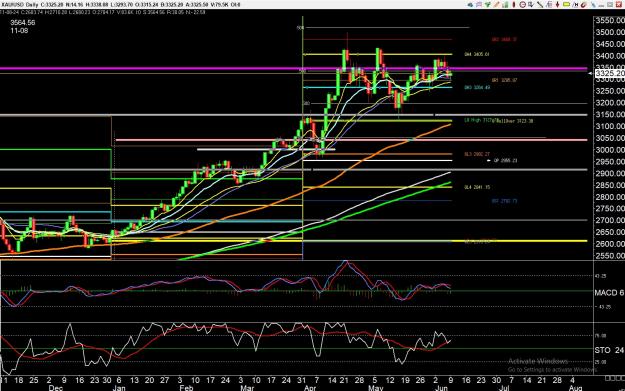The image size is (625, 391).
Task: Click the red circular clock icon
Action: pos(523,4)
